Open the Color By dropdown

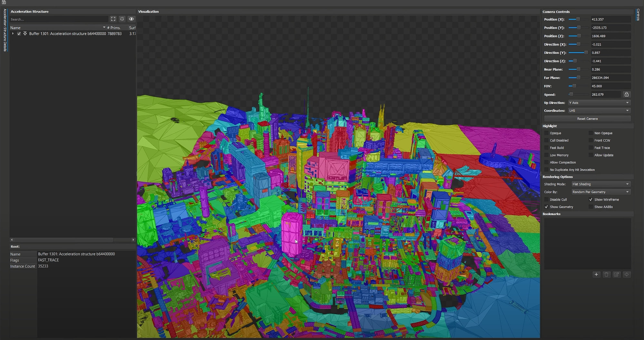point(601,192)
